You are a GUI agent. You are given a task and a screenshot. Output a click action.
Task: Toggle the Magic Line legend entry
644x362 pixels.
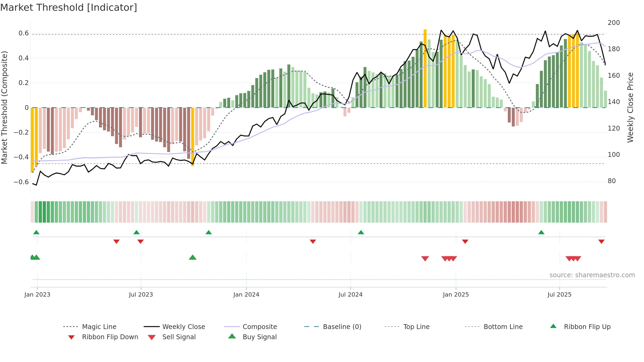click(x=90, y=327)
